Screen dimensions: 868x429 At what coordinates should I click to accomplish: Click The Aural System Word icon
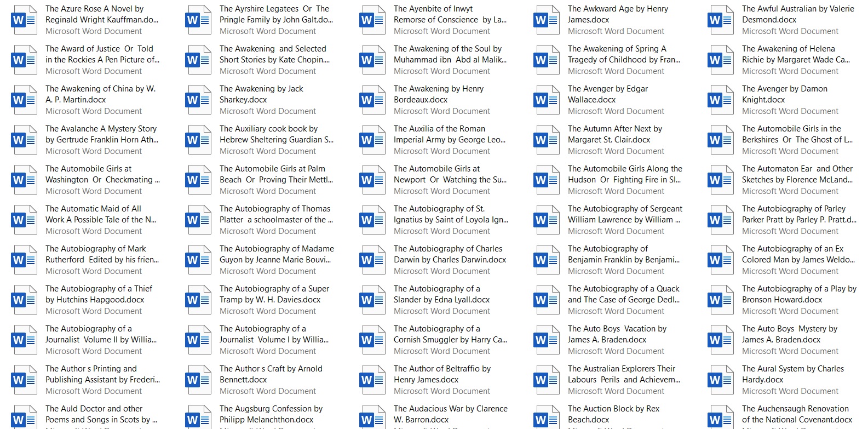(720, 380)
